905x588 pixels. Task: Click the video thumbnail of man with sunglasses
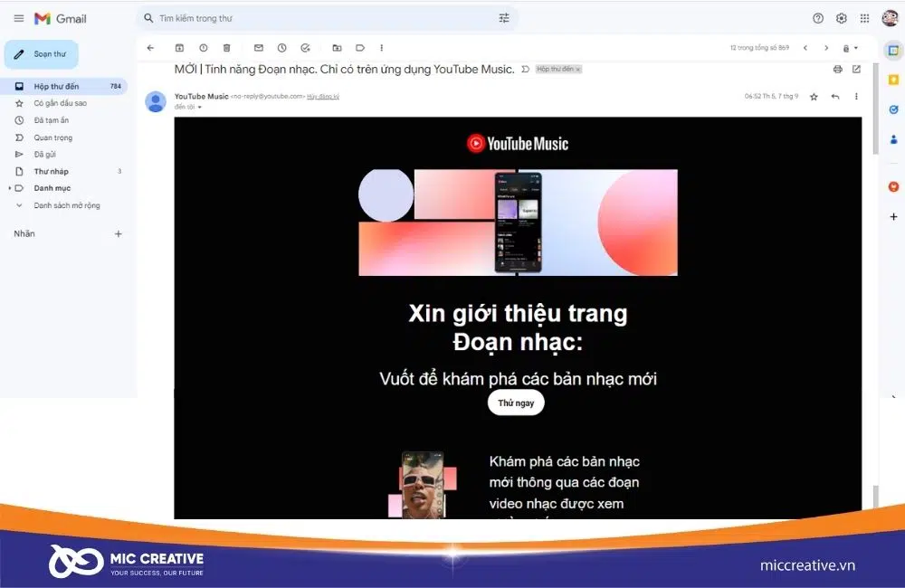click(423, 485)
